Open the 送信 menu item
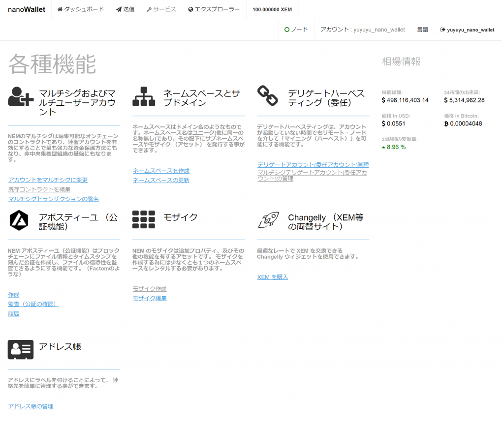 (x=126, y=9)
